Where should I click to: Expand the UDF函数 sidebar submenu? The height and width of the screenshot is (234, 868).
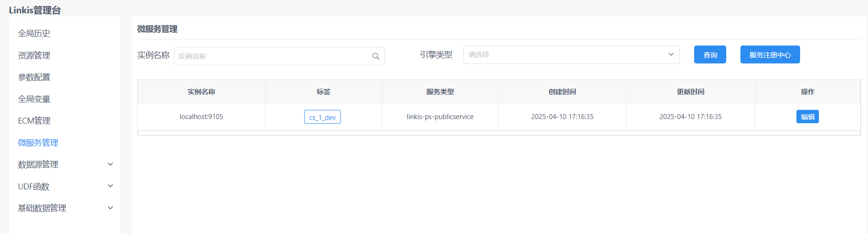[x=110, y=186]
